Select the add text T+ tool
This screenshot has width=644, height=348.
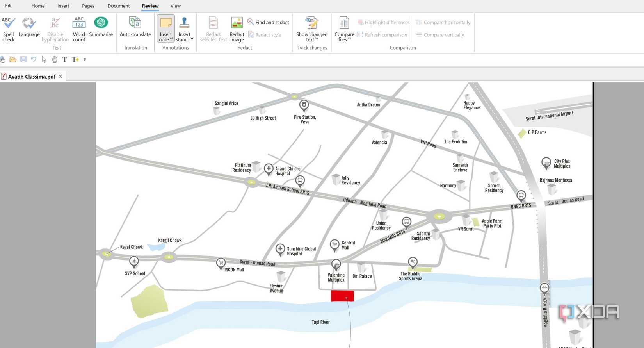(75, 59)
